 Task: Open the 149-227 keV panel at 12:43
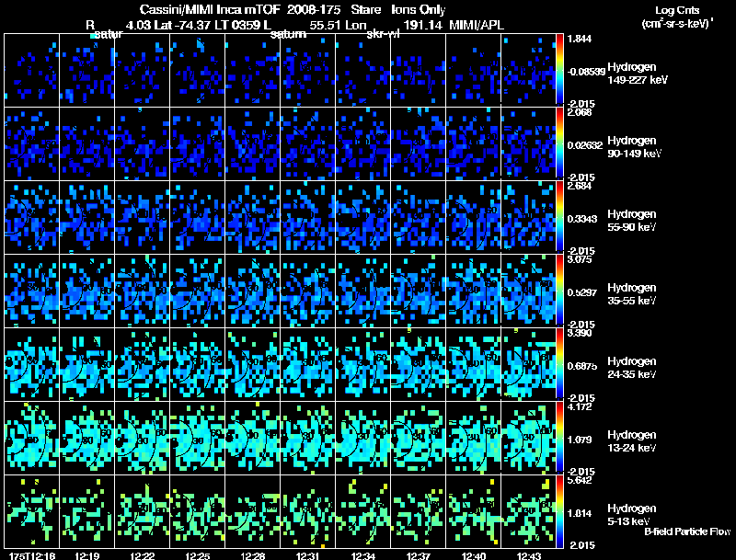point(529,71)
